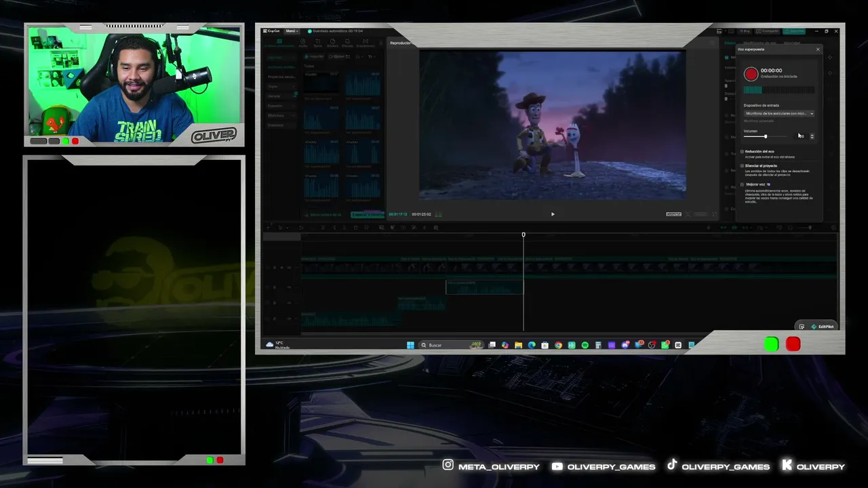
Task: Open the Stickers tab in CapCut toolbar
Action: (333, 43)
